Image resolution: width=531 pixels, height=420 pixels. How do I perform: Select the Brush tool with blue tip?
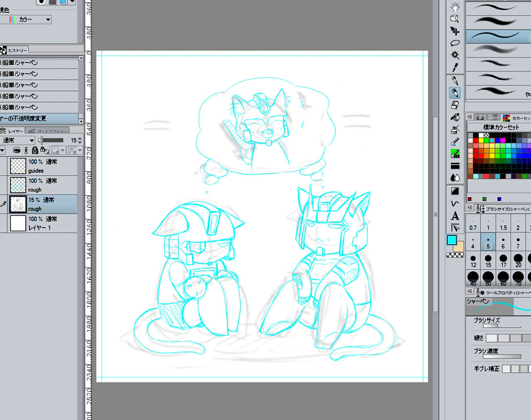pyautogui.click(x=455, y=142)
